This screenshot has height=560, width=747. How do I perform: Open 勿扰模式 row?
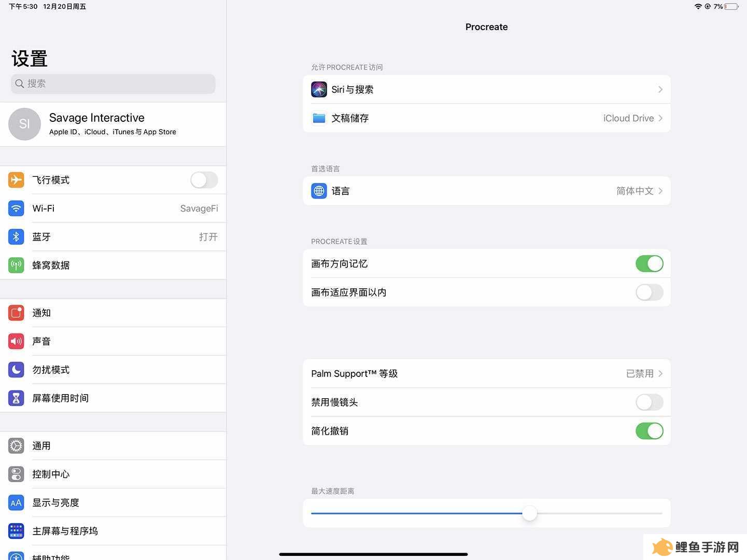click(x=113, y=370)
